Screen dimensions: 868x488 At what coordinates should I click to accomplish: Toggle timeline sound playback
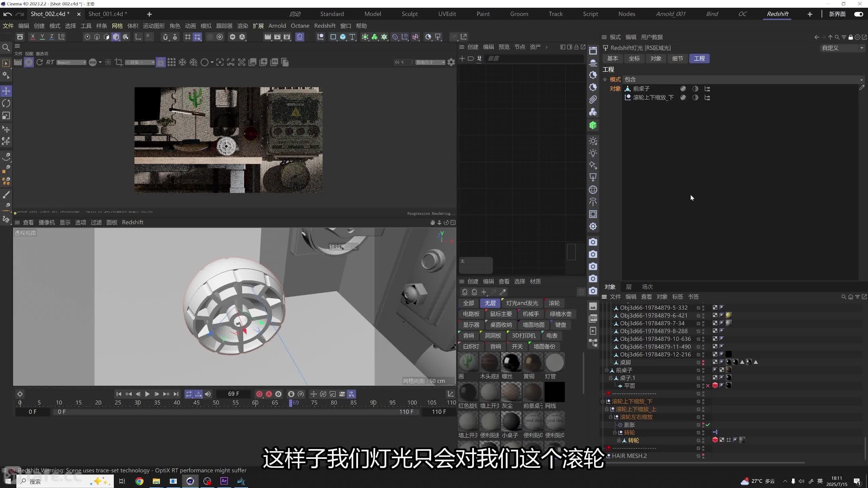pyautogui.click(x=208, y=394)
